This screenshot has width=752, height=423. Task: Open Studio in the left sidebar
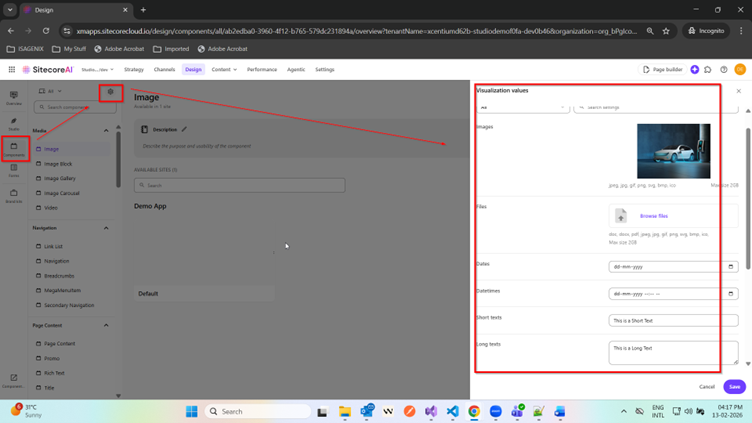pos(14,124)
